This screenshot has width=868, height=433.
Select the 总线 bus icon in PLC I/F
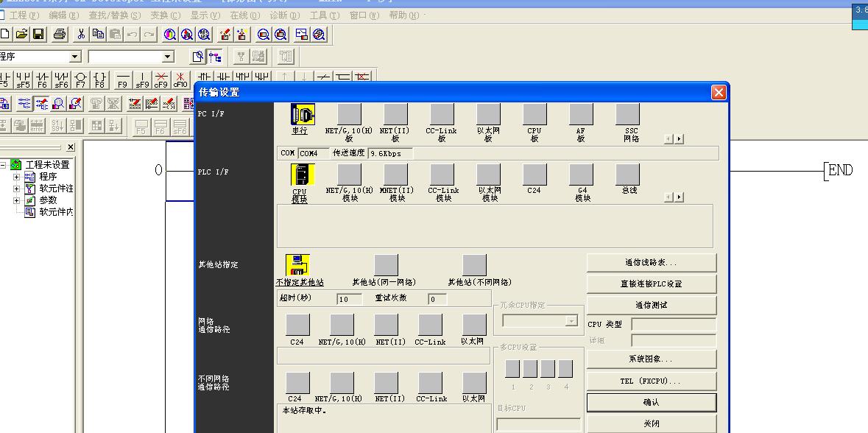(627, 175)
